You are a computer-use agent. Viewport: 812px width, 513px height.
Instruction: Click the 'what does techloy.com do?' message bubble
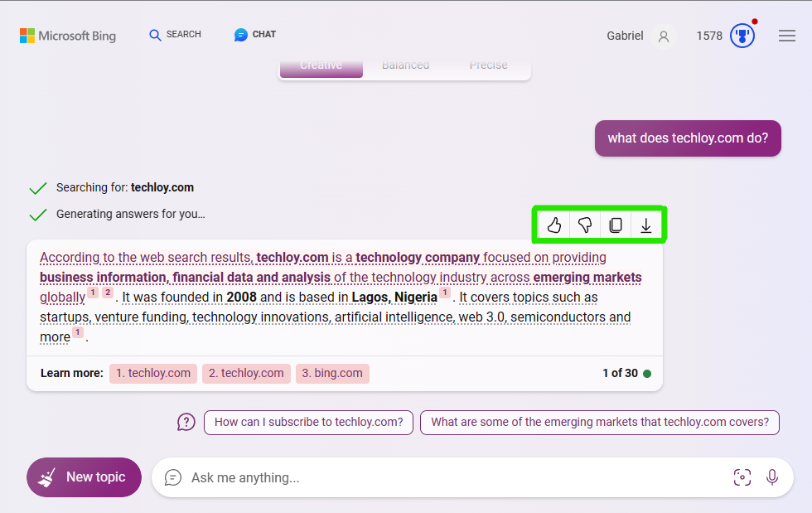coord(688,138)
